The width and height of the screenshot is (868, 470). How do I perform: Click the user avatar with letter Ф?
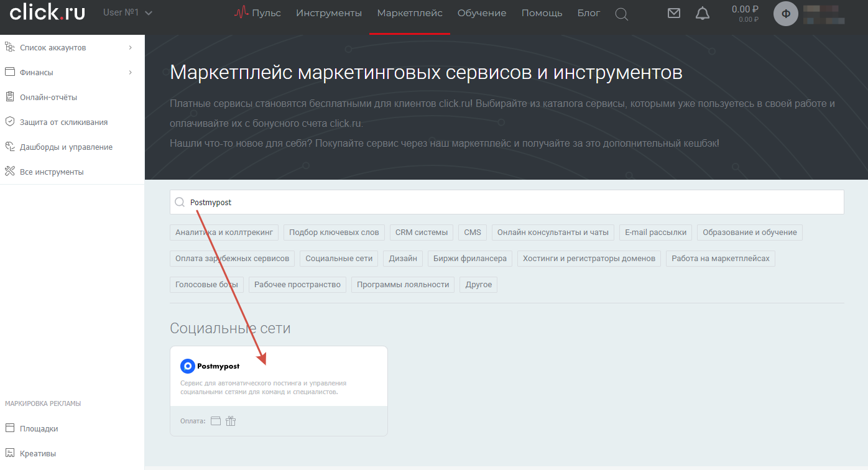[786, 14]
